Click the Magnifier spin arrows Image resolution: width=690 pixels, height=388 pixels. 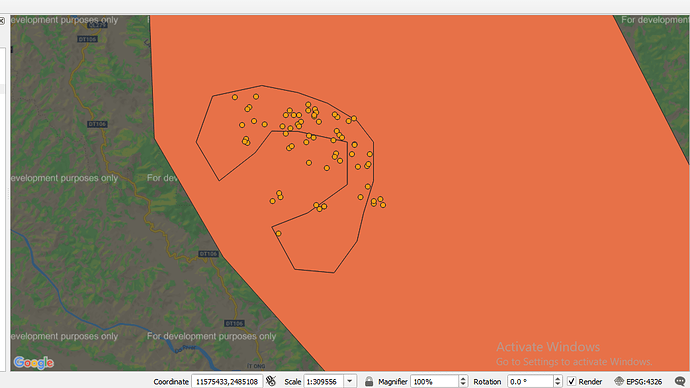coord(463,381)
